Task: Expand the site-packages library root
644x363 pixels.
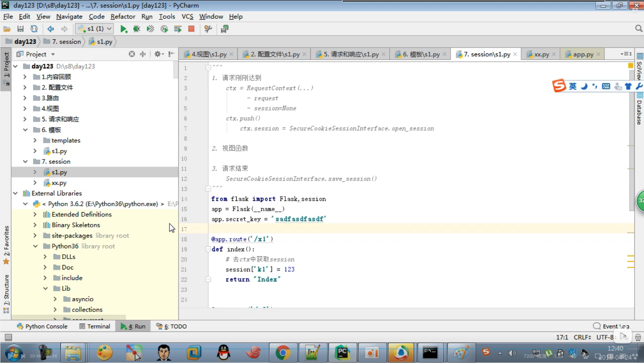Action: point(35,235)
